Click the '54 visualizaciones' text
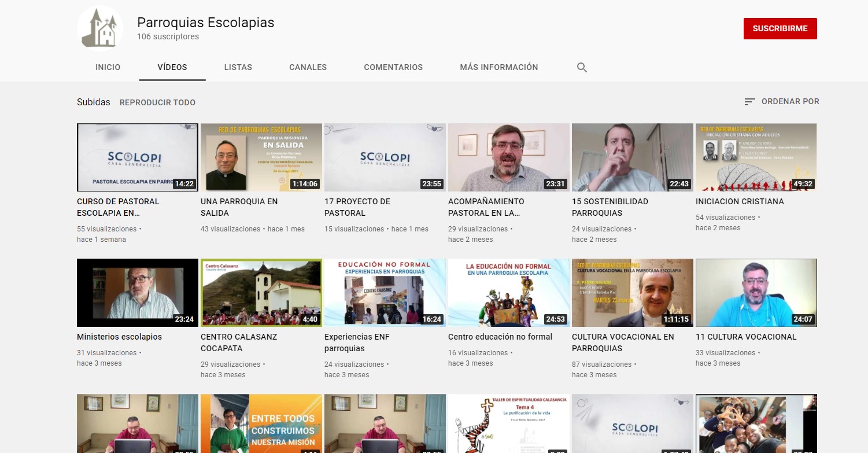This screenshot has height=453, width=868. point(726,218)
